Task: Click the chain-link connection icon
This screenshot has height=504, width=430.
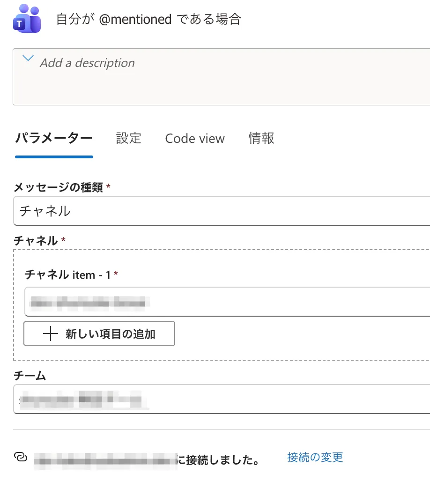Action: [x=21, y=458]
